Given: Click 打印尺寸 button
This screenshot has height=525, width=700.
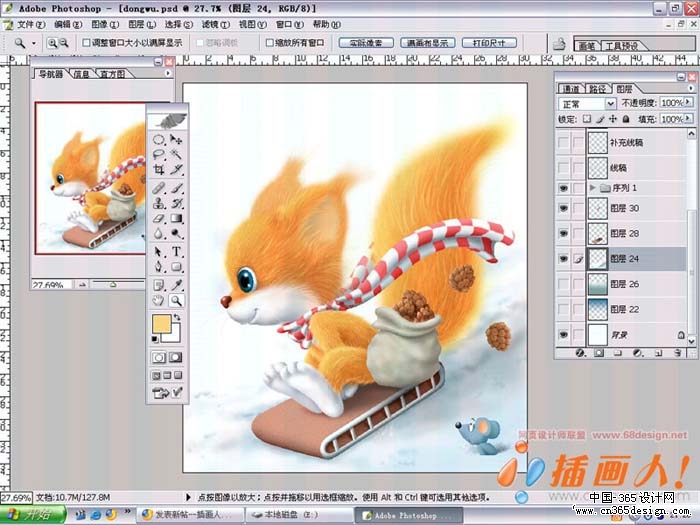Looking at the screenshot, I should click(489, 43).
